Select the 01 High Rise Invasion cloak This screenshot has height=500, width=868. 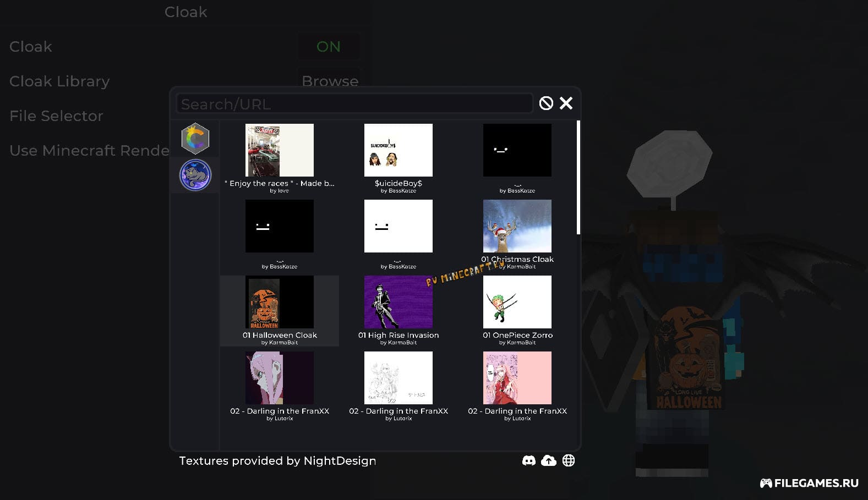click(x=398, y=302)
